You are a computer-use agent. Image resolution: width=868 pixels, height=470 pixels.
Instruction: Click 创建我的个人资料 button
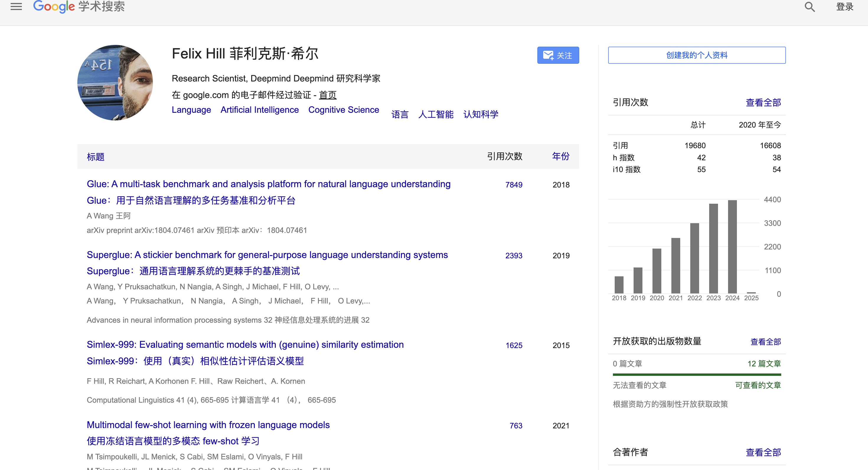coord(696,55)
